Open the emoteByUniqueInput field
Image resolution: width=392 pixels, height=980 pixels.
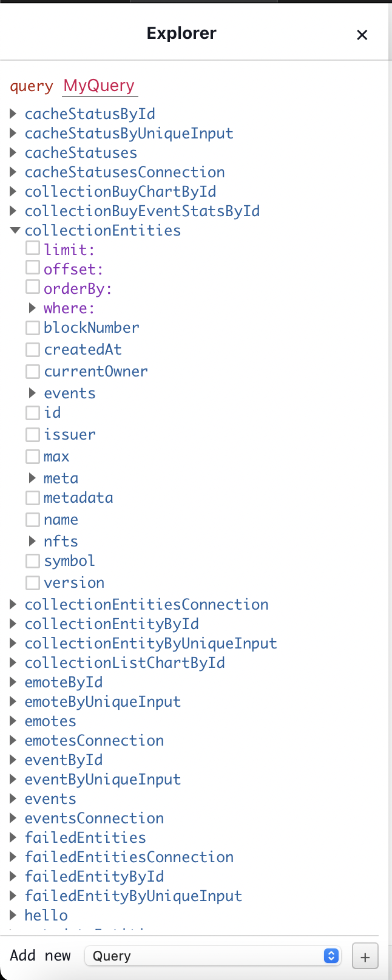[x=14, y=702]
